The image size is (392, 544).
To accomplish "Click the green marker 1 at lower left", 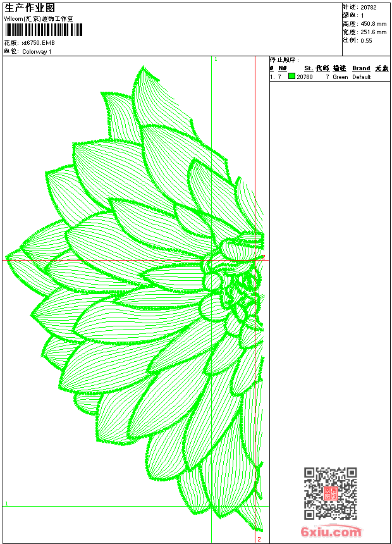I will tap(6, 503).
